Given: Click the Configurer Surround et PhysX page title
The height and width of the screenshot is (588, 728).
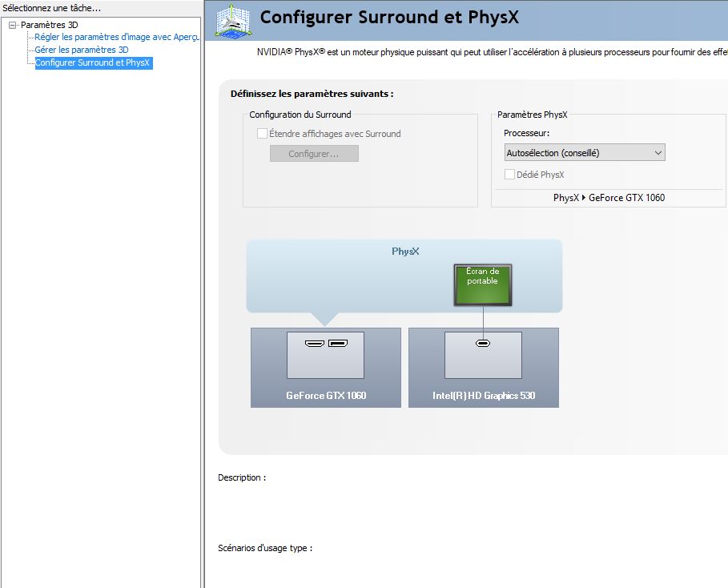Looking at the screenshot, I should (389, 17).
